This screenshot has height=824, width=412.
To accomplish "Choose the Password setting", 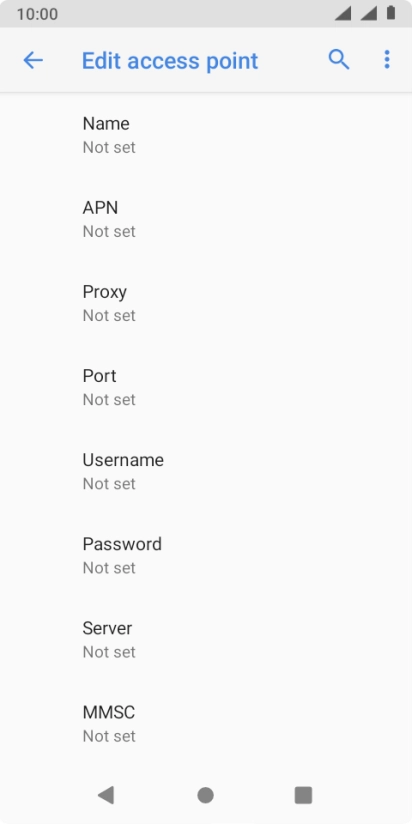I will (x=206, y=555).
